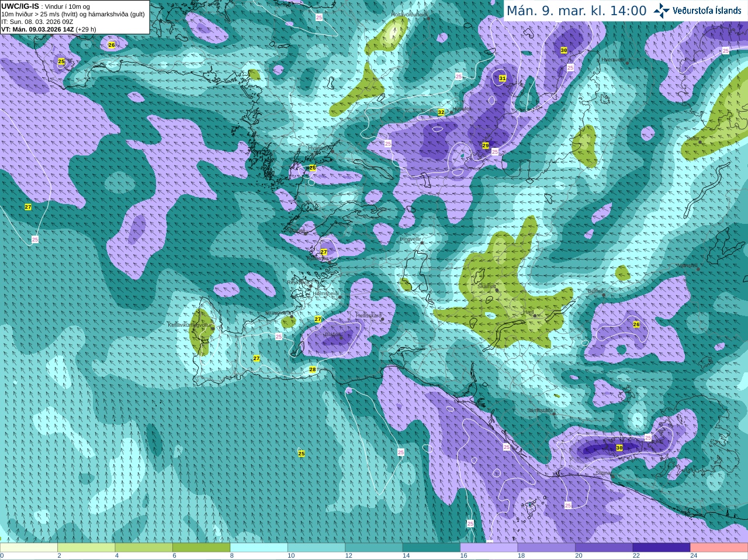Click the Búrfell station label
Image resolution: width=748 pixels, height=560 pixels.
click(x=595, y=291)
